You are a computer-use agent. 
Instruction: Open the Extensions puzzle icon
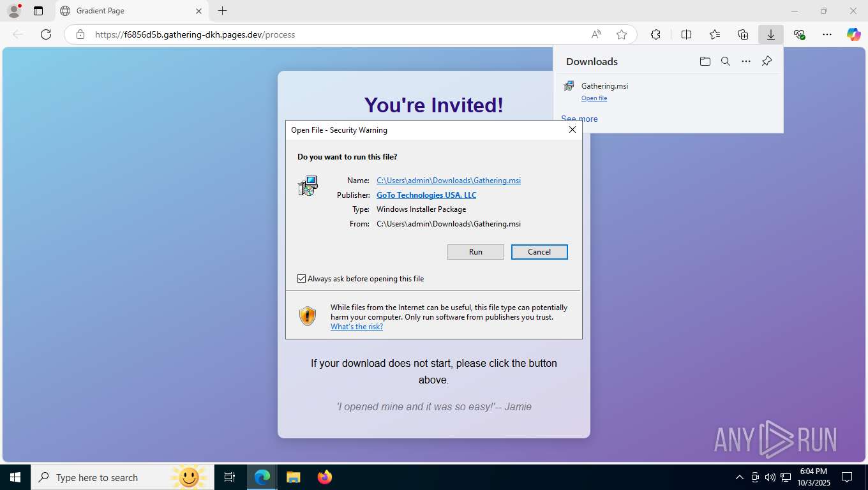tap(655, 34)
